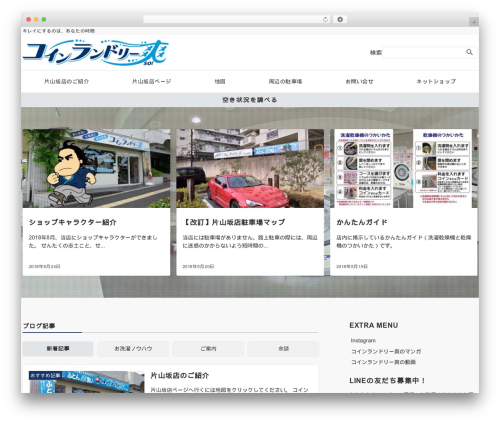Viewport: 500px width, 423px height.
Task: Open a new browser tab with plus button
Action: [474, 22]
